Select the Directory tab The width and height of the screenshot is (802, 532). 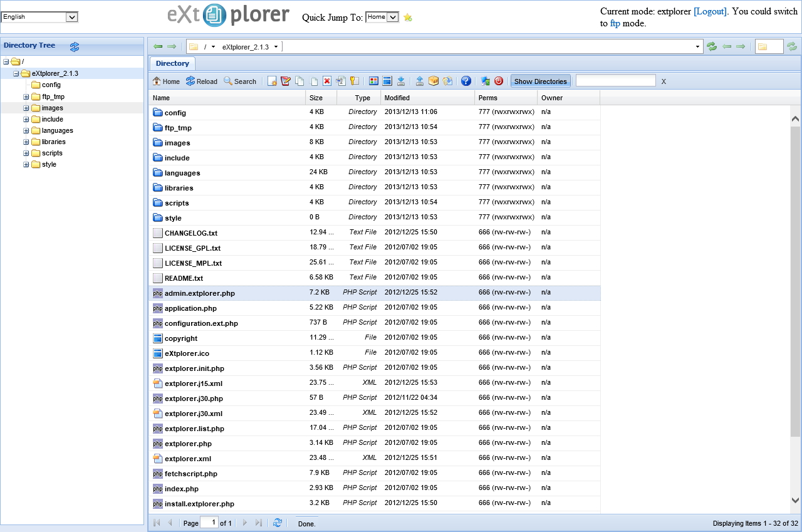point(172,63)
